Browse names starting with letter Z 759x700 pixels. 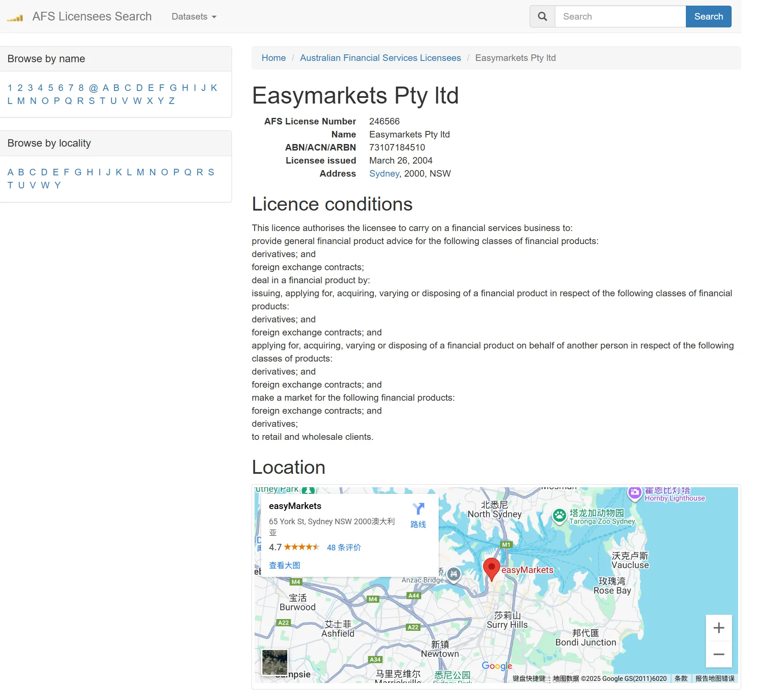click(171, 101)
